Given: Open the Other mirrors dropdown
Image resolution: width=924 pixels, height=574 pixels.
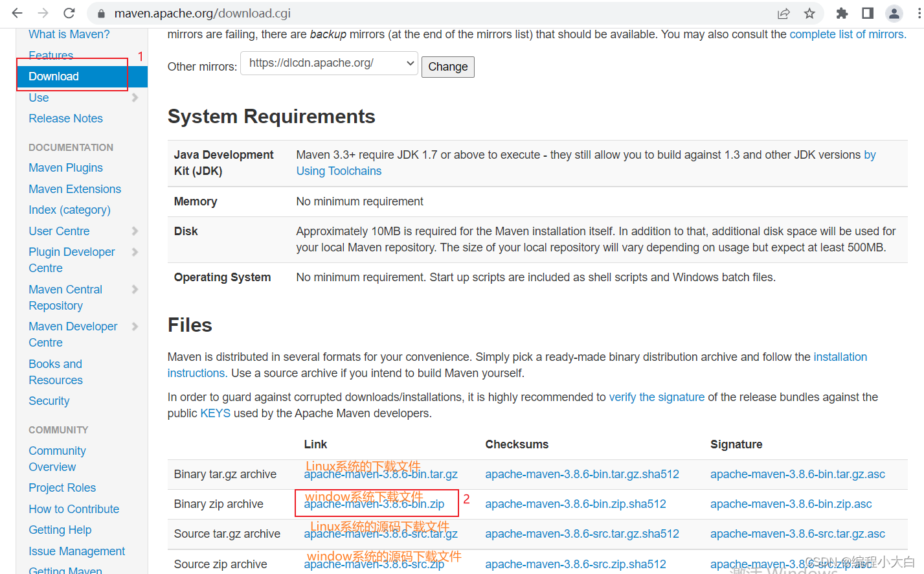Looking at the screenshot, I should coord(329,63).
